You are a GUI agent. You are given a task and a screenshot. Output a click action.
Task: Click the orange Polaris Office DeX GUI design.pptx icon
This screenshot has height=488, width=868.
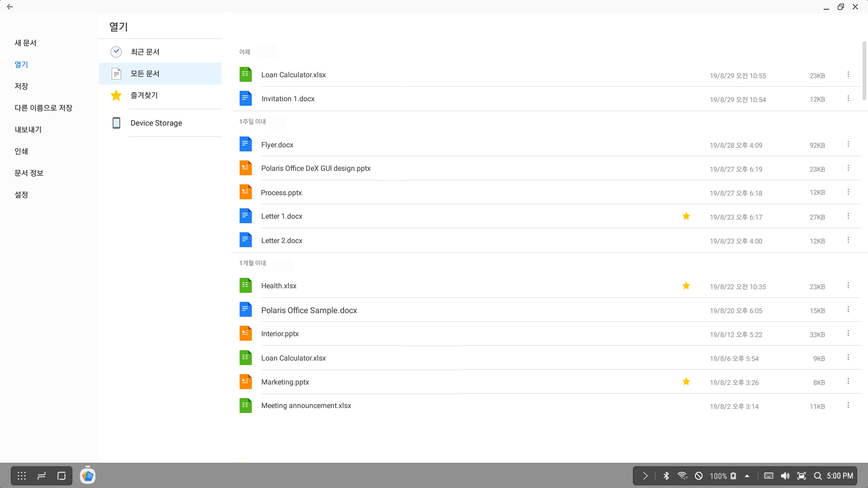click(x=245, y=168)
